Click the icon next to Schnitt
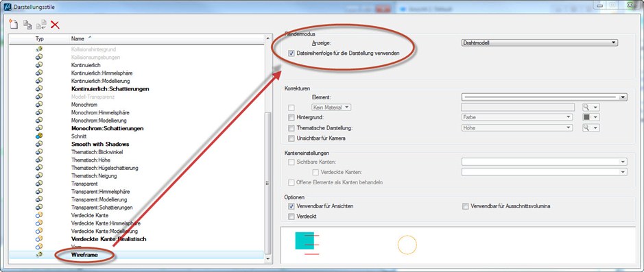This screenshot has width=644, height=272. pos(39,136)
